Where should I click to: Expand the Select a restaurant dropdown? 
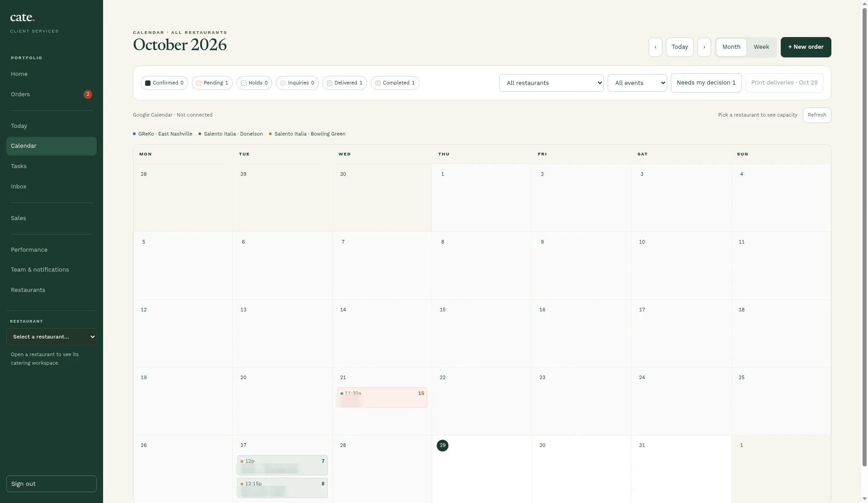(52, 337)
